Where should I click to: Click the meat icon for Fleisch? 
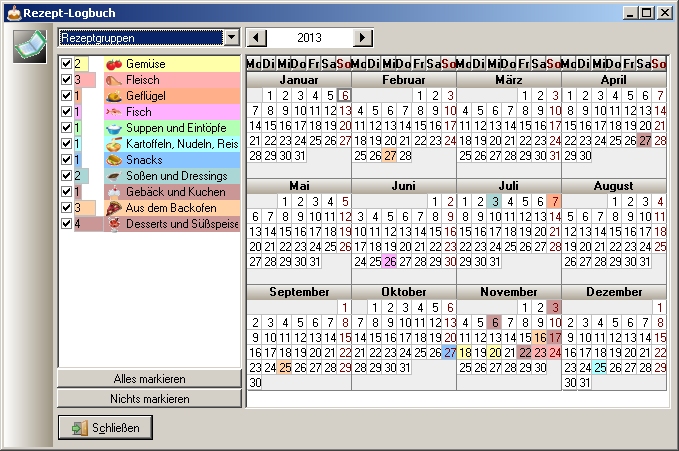coord(113,80)
